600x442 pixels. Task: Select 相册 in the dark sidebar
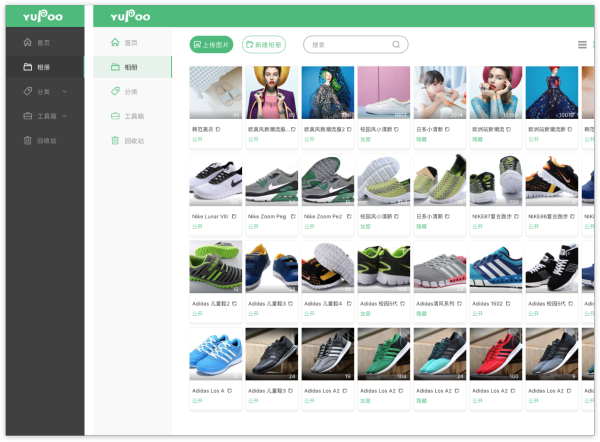pos(42,67)
